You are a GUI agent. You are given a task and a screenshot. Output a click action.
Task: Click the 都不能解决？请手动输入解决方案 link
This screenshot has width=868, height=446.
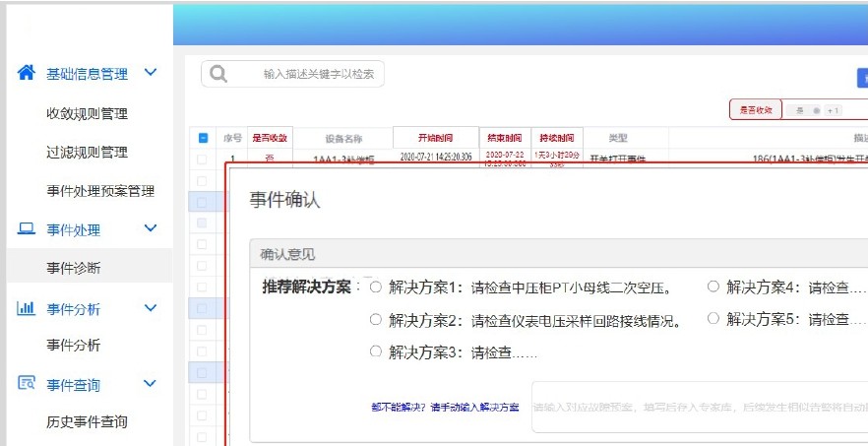click(445, 407)
